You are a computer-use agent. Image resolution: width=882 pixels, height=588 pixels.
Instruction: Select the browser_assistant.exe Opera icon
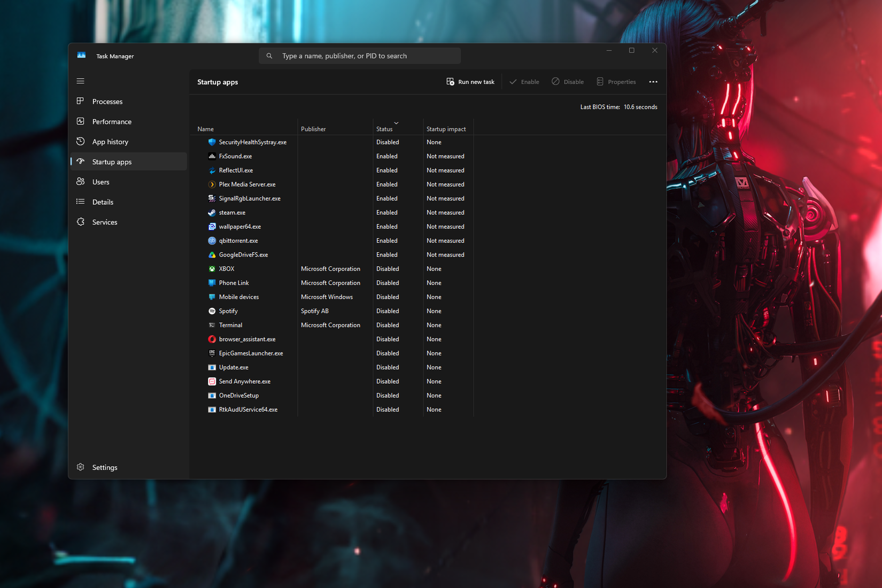(212, 339)
